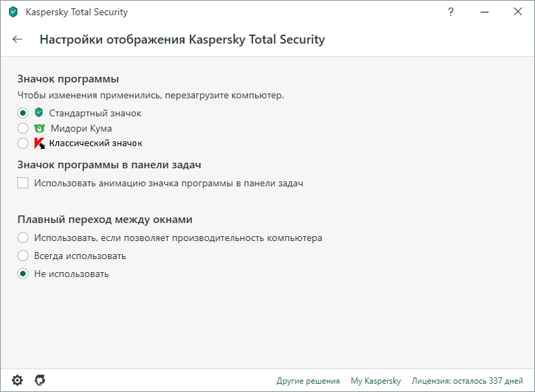Close the Kaspersky Total Security window
Viewport: 535px width, 392px height.
pos(518,12)
